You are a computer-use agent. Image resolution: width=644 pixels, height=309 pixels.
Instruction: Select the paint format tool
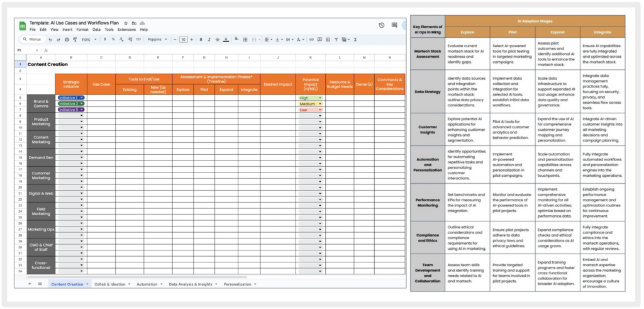[x=75, y=39]
